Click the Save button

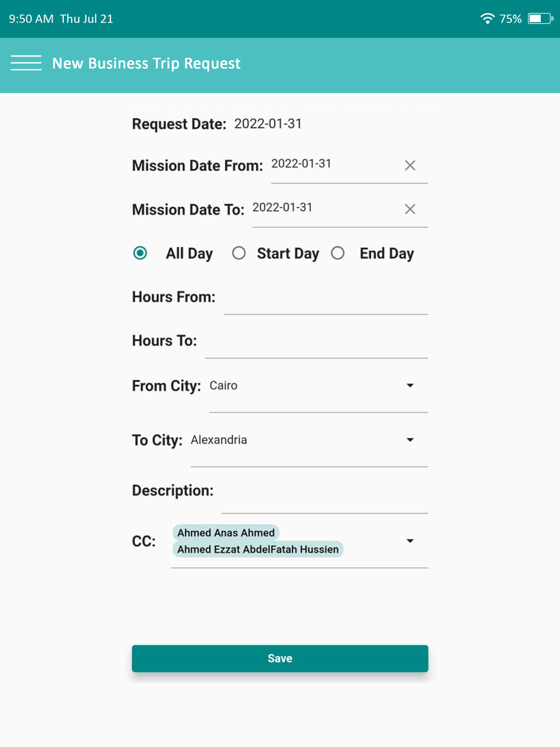point(280,659)
